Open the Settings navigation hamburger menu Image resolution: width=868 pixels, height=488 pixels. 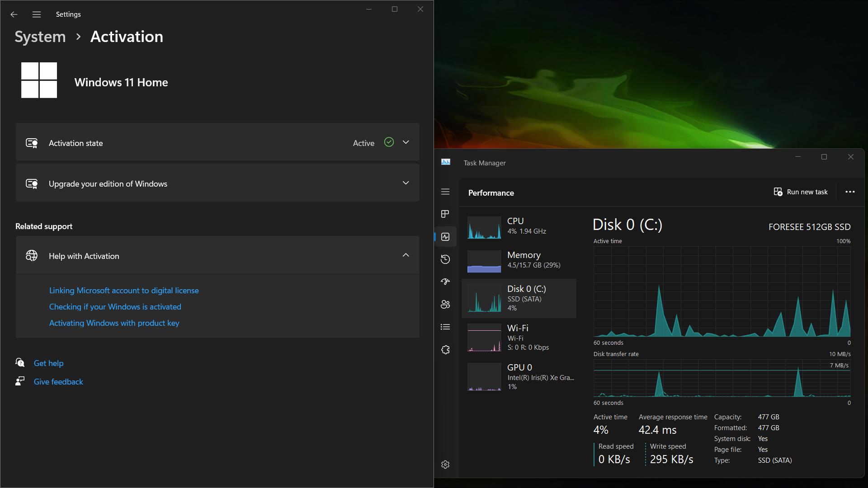tap(37, 14)
